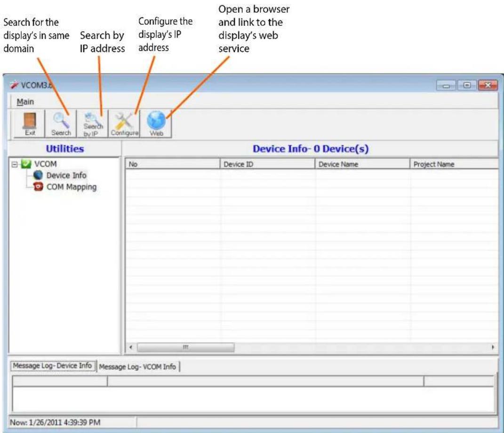Select the VCOM root item

click(x=45, y=164)
